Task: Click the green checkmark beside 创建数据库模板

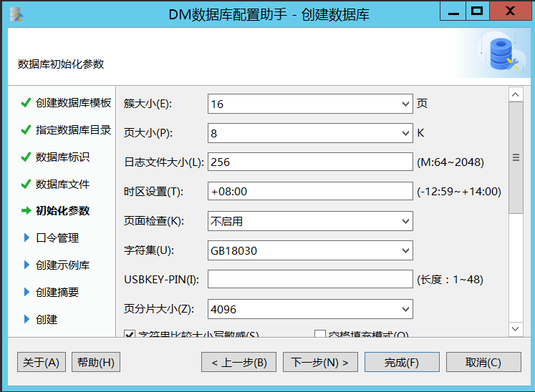Action: (x=26, y=102)
